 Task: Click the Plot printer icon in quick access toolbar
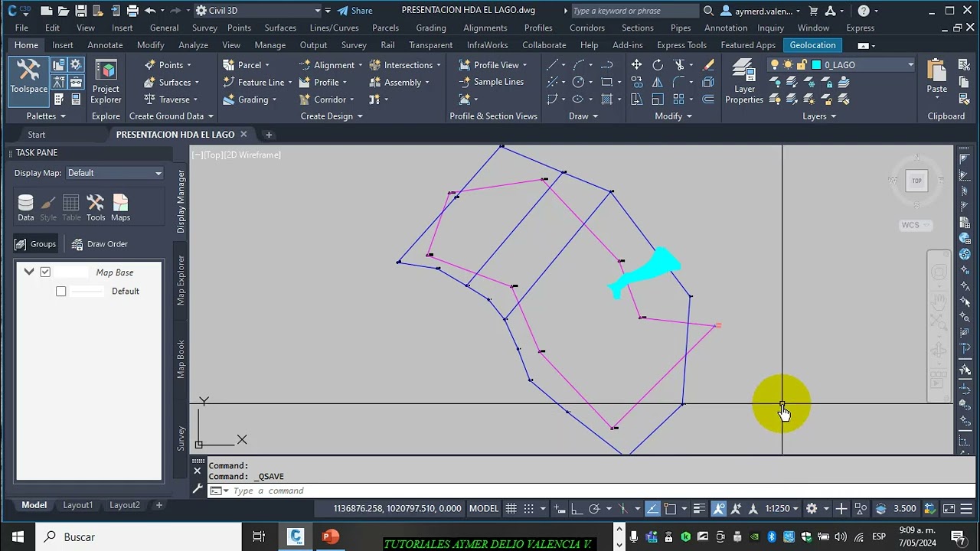[x=132, y=11]
